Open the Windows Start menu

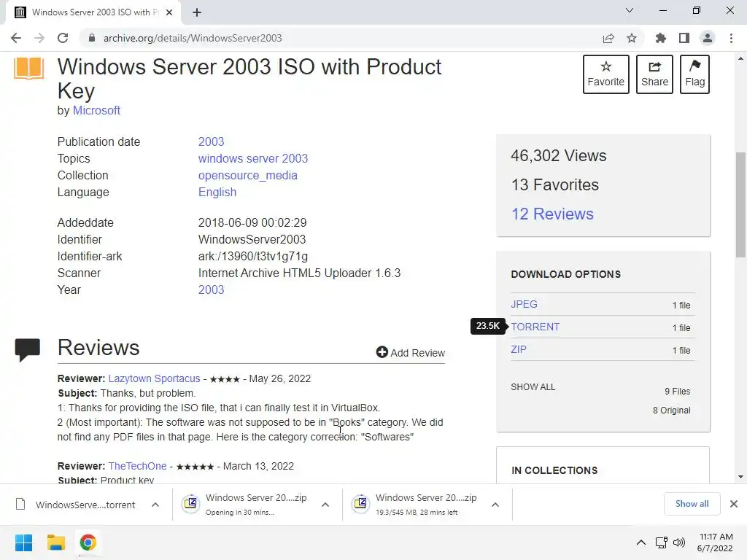point(23,542)
